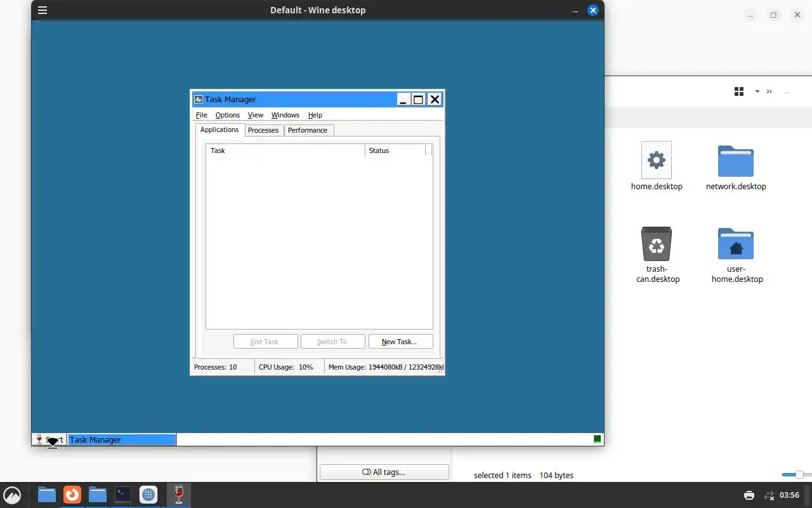Click the All tags... button

pos(384,472)
